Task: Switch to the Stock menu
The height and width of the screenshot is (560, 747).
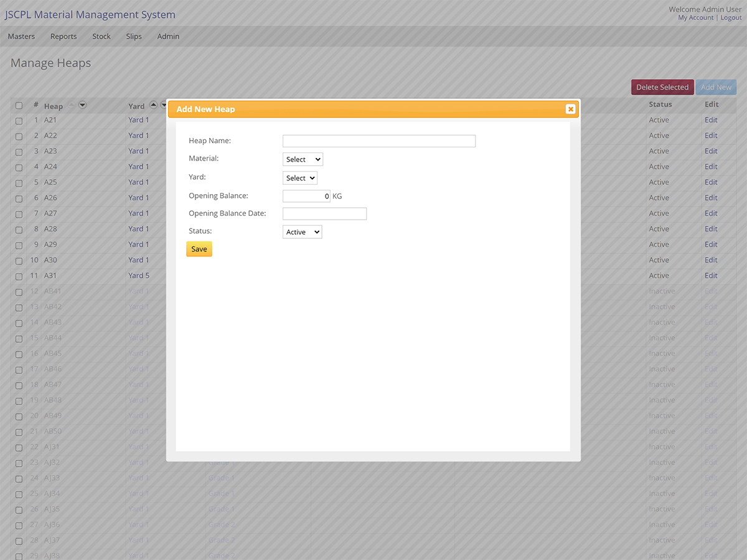Action: pyautogui.click(x=101, y=36)
